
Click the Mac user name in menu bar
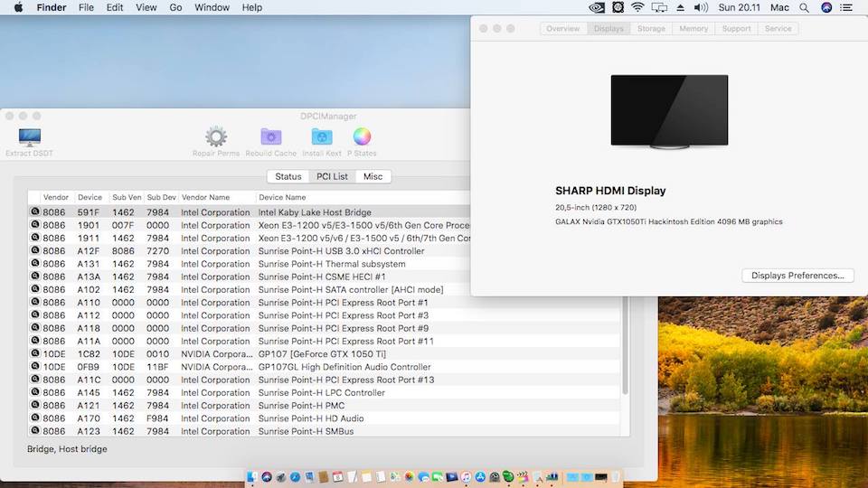(779, 7)
